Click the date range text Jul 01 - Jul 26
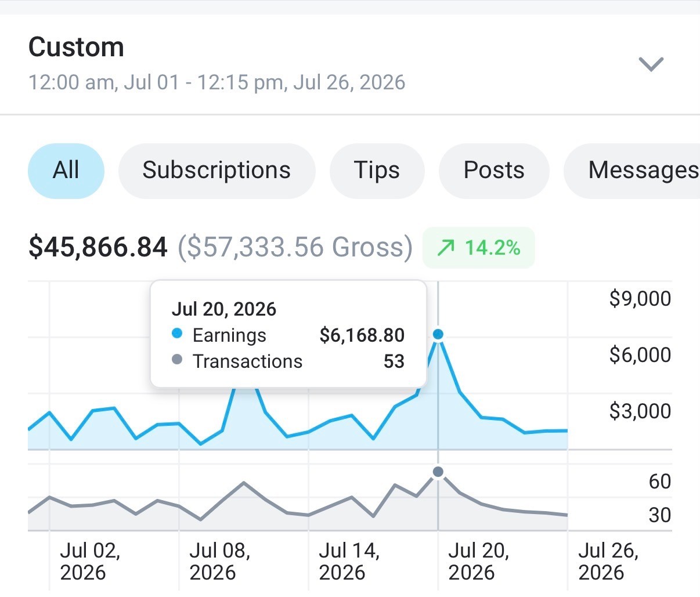 217,82
